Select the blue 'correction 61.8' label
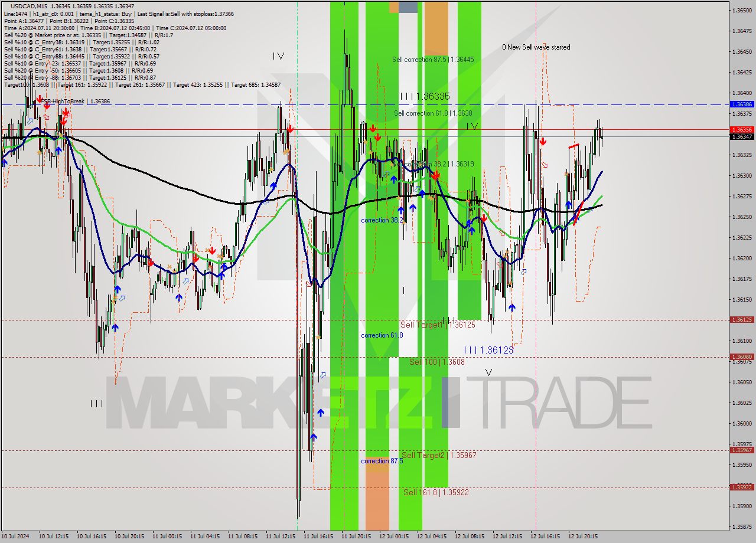Screen dimensions: 756x543 pyautogui.click(x=382, y=335)
